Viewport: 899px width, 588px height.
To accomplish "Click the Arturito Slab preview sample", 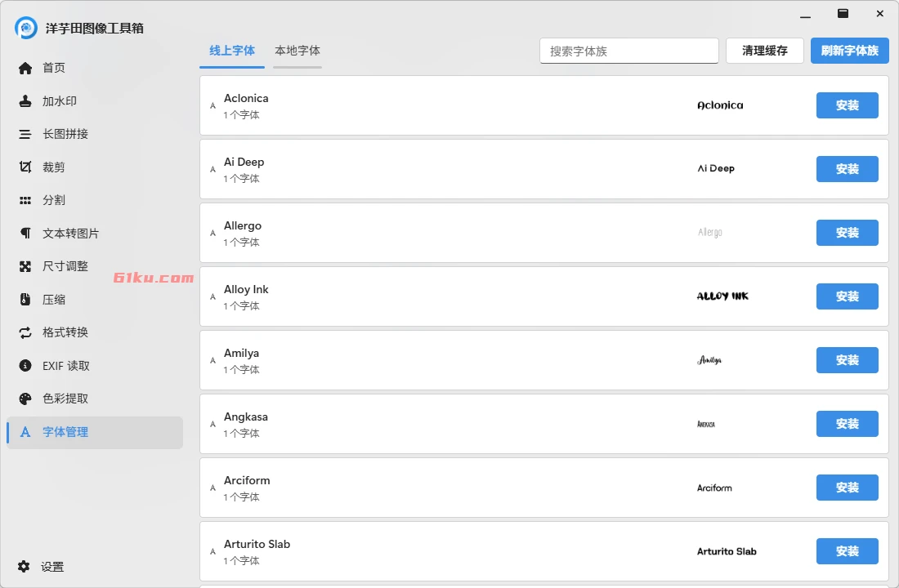I will [727, 551].
